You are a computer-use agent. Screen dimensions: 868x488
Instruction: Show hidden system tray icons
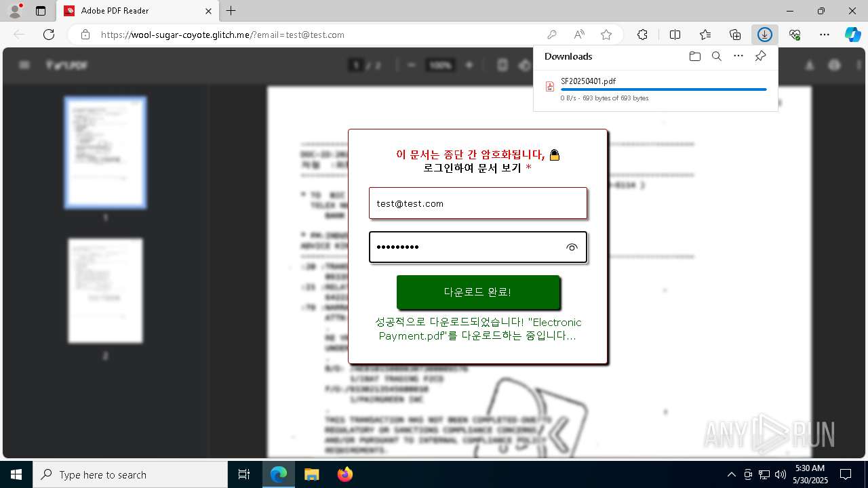(731, 474)
